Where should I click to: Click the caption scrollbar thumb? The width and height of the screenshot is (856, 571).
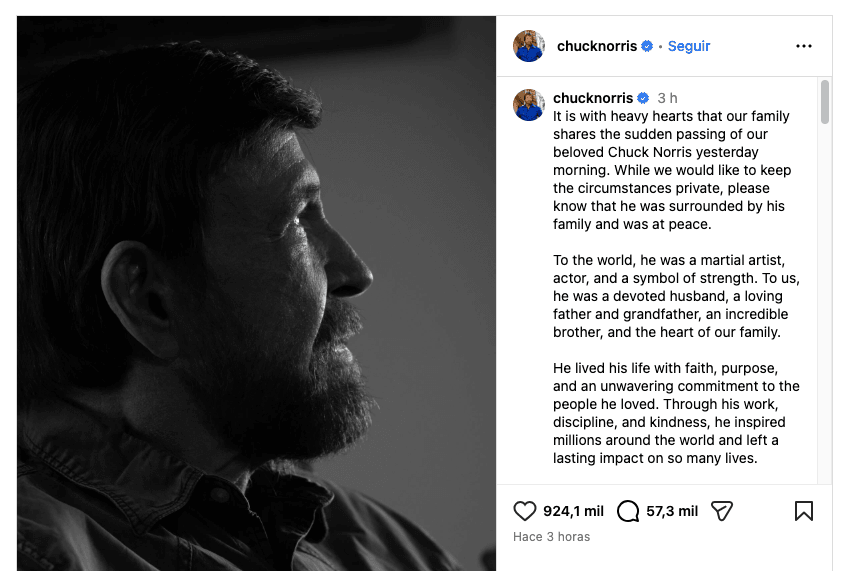pyautogui.click(x=825, y=102)
